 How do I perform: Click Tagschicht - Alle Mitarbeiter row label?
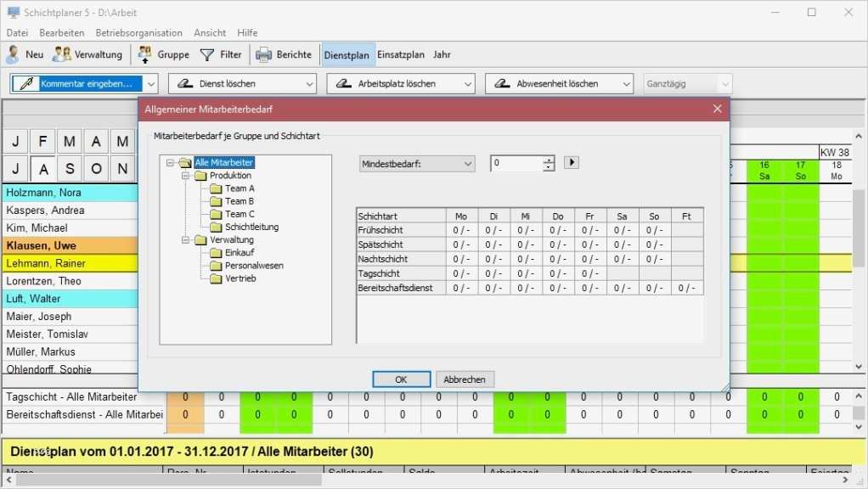coord(71,396)
